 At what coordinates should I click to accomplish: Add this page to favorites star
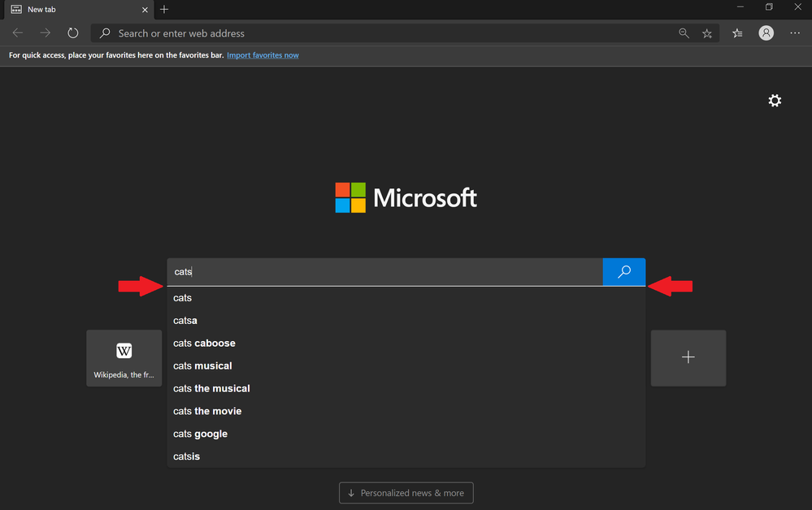point(707,33)
